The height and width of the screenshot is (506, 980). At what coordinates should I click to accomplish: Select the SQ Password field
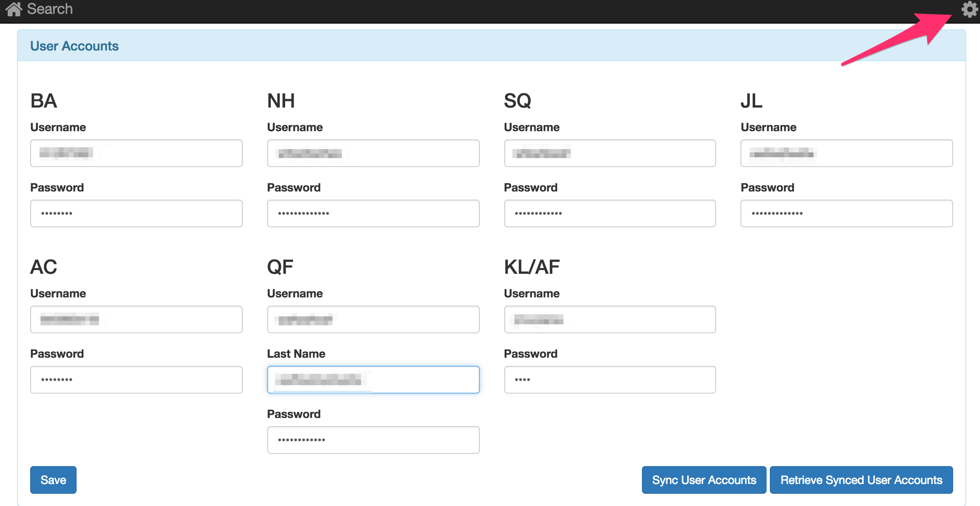click(x=610, y=213)
